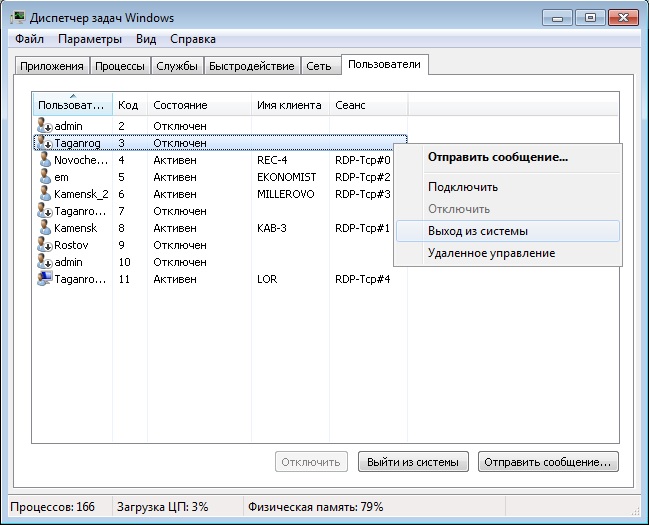Choose "Выход из системы" in context menu

[478, 231]
